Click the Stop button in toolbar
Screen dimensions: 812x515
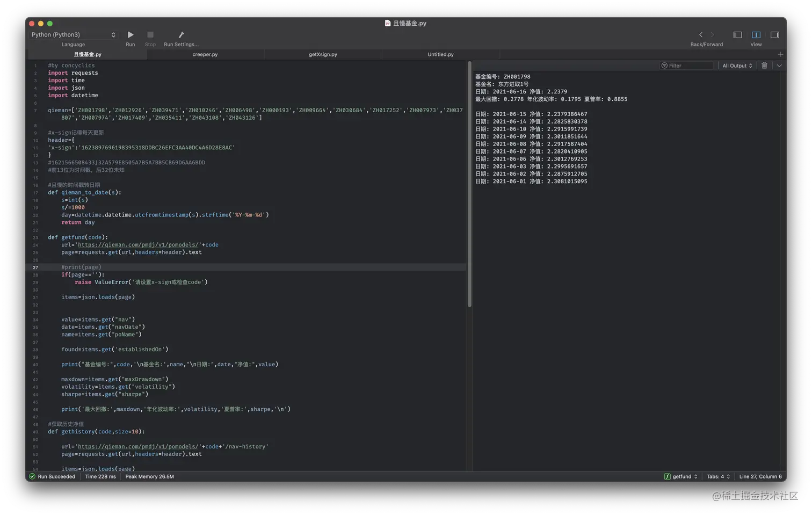(x=150, y=35)
